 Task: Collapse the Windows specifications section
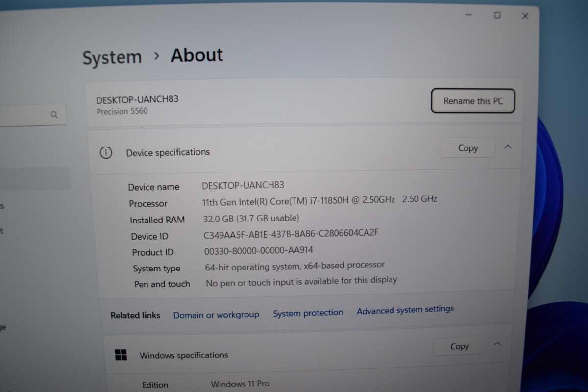pos(497,344)
